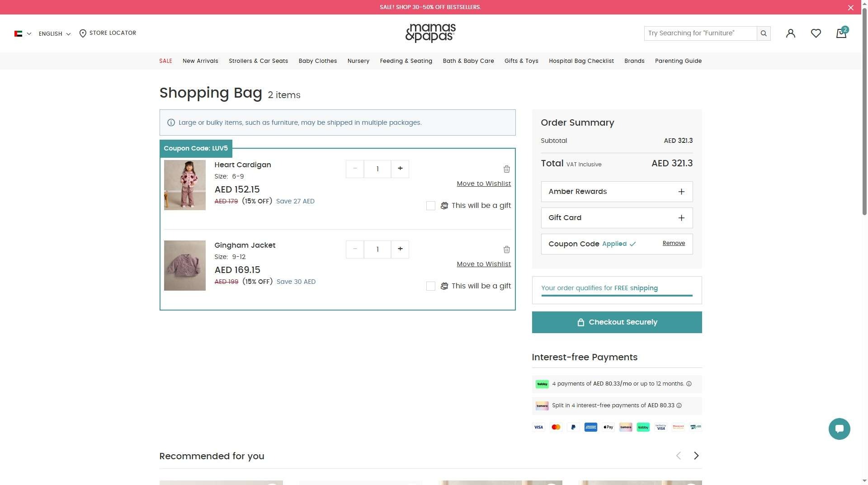The width and height of the screenshot is (868, 485).
Task: Close the sale announcement banner
Action: coord(850,7)
